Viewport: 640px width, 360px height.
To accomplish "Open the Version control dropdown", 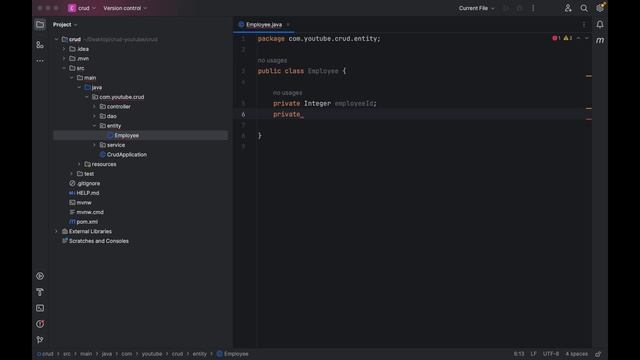I will click(125, 8).
